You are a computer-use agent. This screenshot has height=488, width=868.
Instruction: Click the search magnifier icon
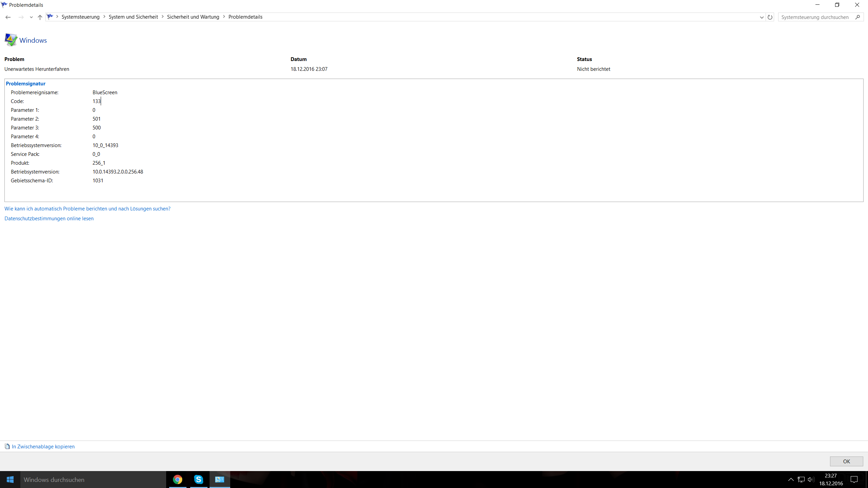[x=857, y=17]
